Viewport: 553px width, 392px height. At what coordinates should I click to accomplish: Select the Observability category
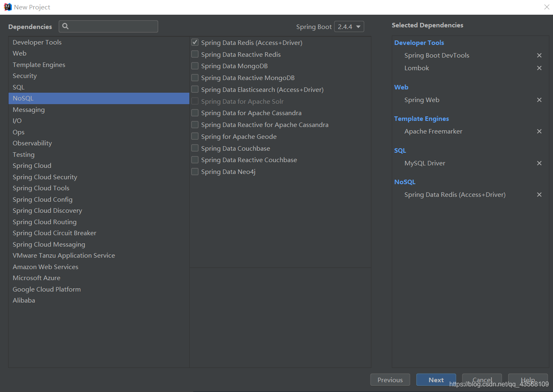pos(99,143)
